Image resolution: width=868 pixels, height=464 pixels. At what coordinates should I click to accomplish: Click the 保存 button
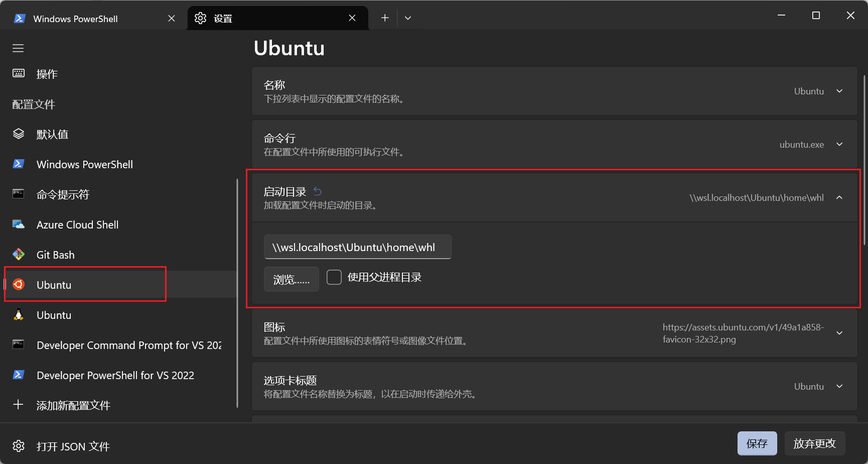757,443
